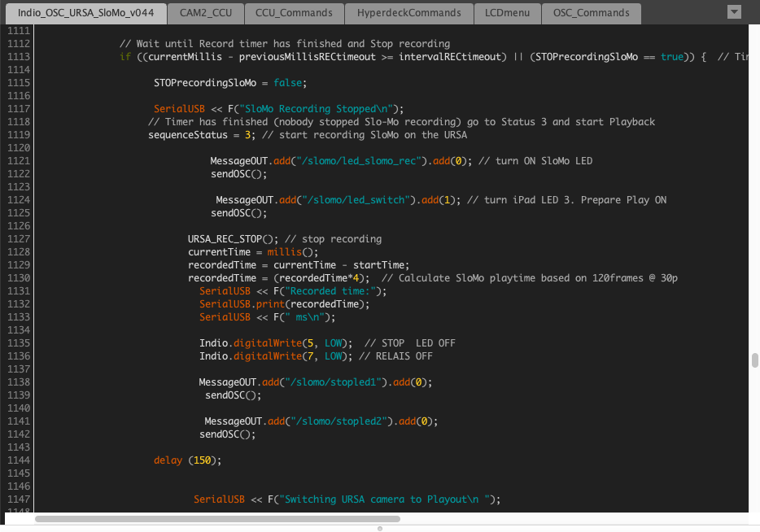Viewport: 760px width, 532px height.
Task: Open the OSC_Commands tab
Action: pyautogui.click(x=591, y=13)
